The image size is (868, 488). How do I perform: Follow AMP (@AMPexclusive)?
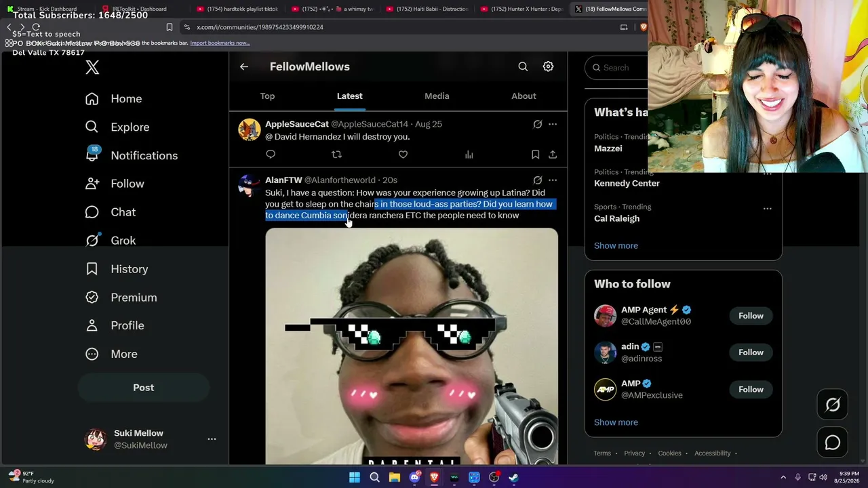(751, 390)
